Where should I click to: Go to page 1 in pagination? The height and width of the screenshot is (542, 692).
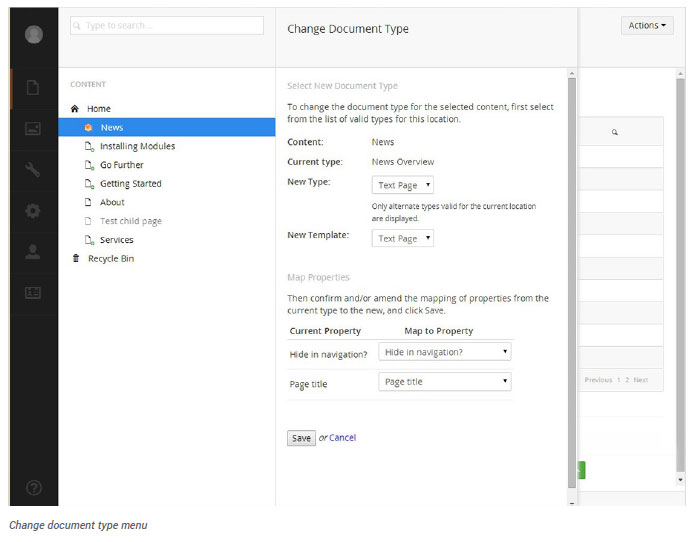point(619,380)
